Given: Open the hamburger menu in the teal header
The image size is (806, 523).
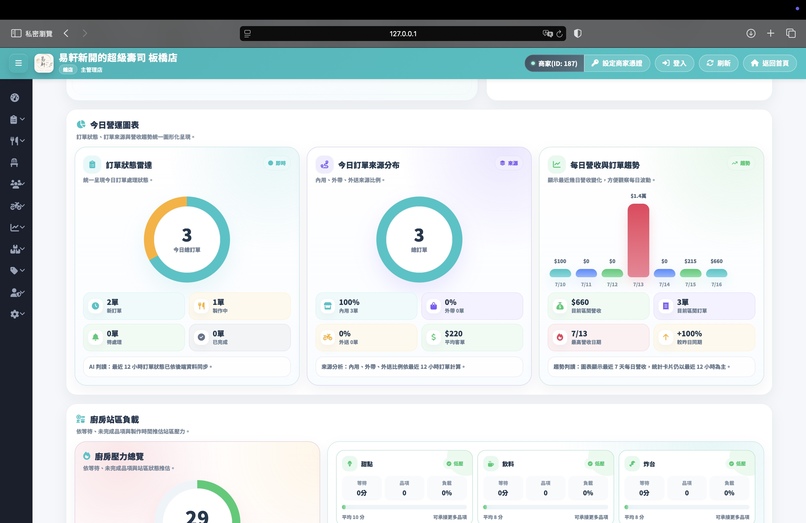Looking at the screenshot, I should pos(19,63).
